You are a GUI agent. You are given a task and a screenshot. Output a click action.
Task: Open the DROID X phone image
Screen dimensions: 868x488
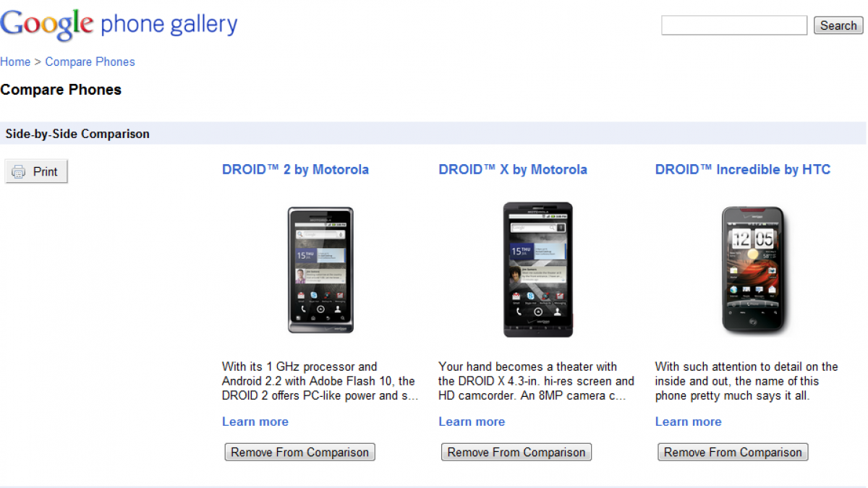point(537,270)
